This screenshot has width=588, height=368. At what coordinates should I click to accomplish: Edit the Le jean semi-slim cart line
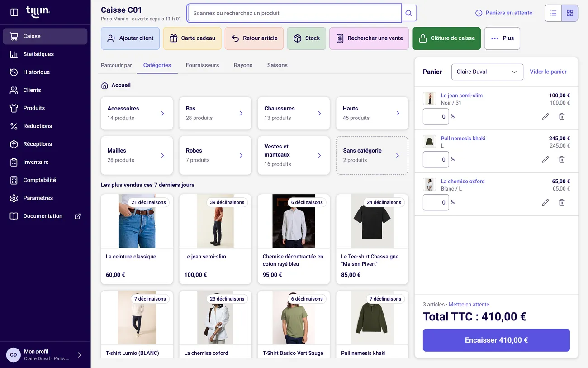pos(545,117)
